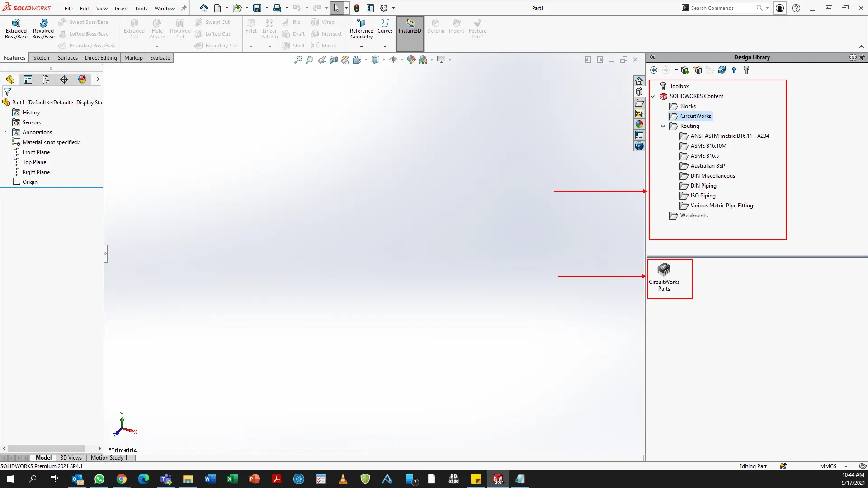This screenshot has height=488, width=868.
Task: Collapse SOLIDWORKS Content node
Action: click(653, 96)
